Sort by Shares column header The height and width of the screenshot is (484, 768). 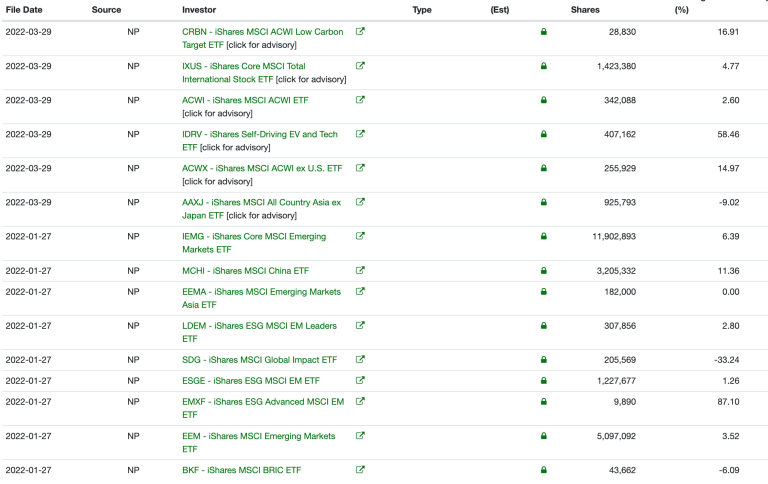(x=585, y=10)
